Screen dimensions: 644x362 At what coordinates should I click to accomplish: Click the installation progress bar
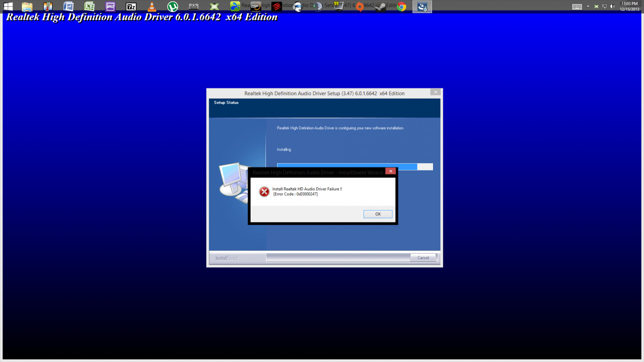(x=355, y=167)
